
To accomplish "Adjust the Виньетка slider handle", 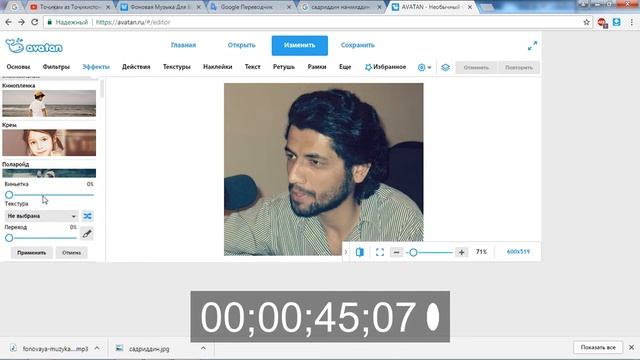I will (x=9, y=195).
